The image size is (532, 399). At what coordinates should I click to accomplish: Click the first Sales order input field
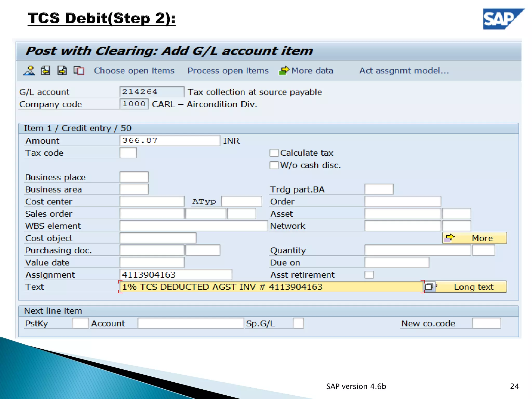click(152, 214)
